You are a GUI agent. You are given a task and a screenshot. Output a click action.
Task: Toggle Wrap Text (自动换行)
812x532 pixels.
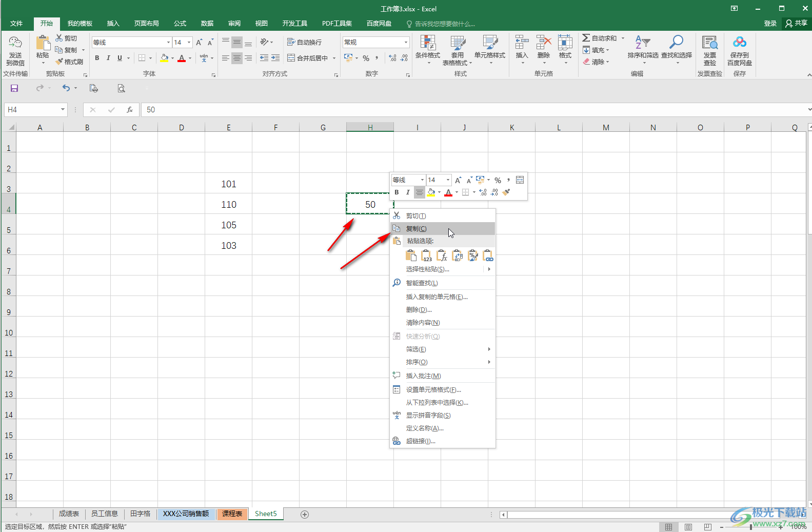[x=304, y=42]
